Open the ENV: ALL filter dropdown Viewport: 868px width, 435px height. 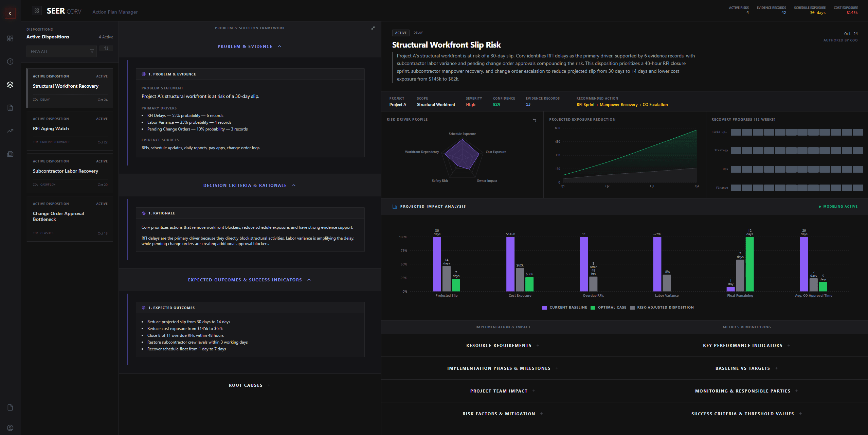coord(61,51)
